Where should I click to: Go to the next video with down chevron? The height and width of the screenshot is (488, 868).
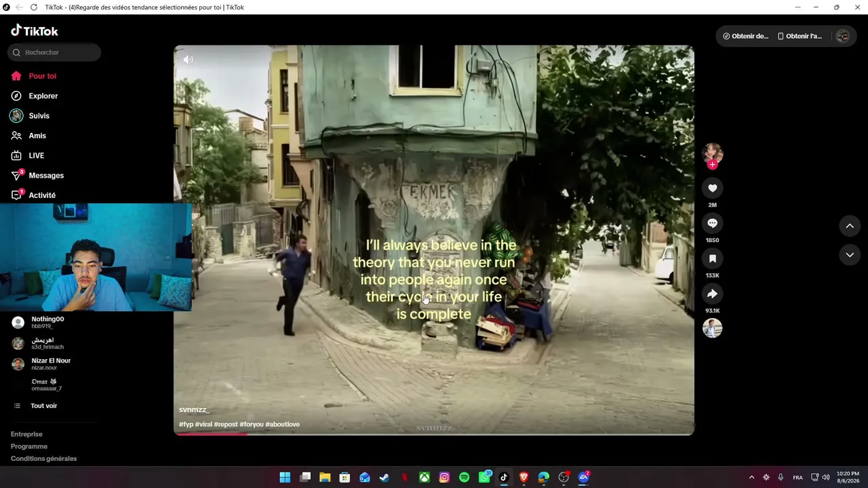coord(850,255)
